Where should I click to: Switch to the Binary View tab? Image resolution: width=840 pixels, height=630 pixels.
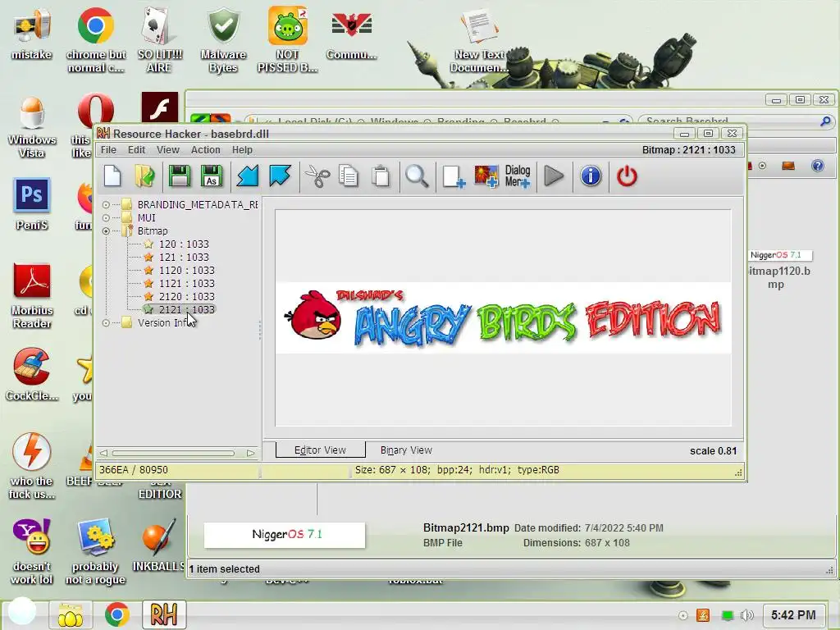coord(406,450)
